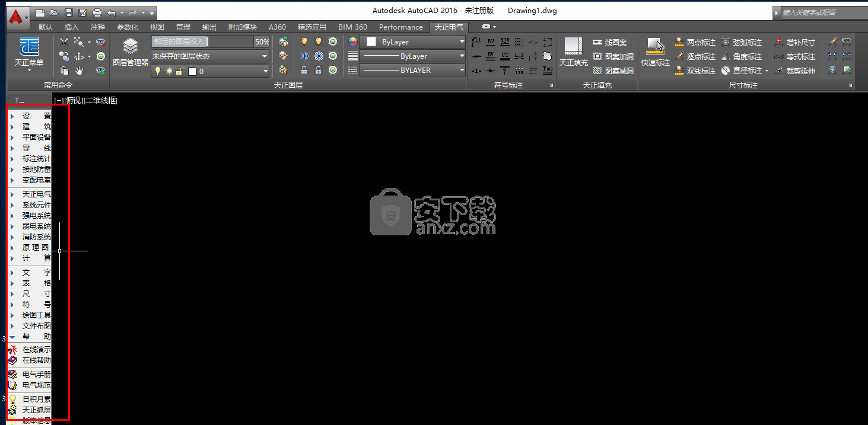Open the 图层管理器 layer manager

click(131, 52)
